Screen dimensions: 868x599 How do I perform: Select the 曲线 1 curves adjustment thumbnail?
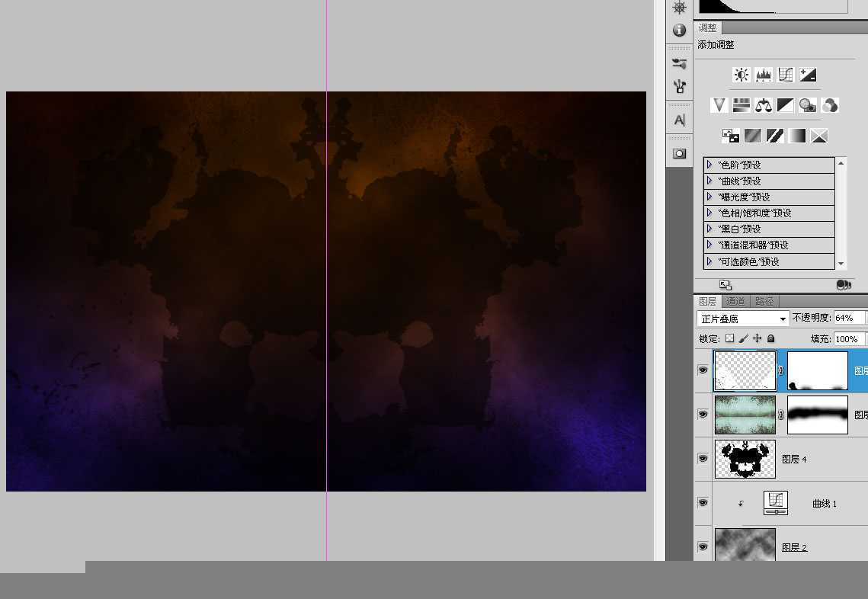[776, 503]
